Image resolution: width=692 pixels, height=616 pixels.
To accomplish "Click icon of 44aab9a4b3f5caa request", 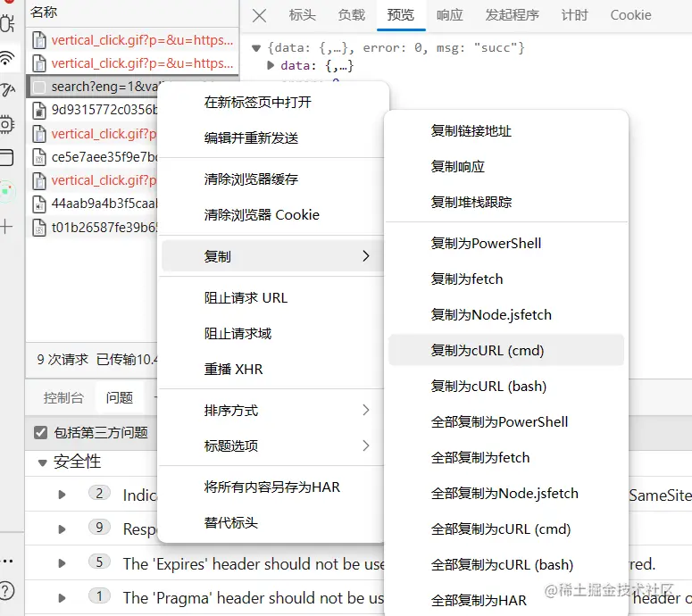I will 39,204.
